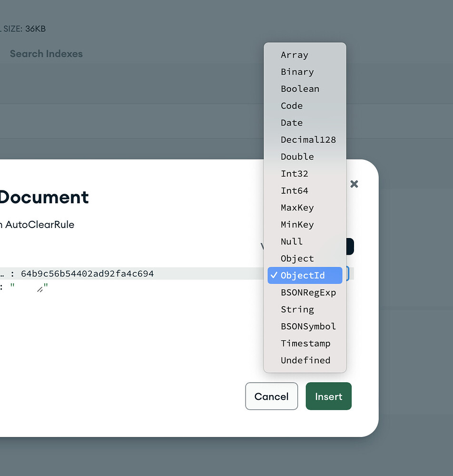This screenshot has height=476, width=453.
Task: Click the Cancel button
Action: pos(271,396)
